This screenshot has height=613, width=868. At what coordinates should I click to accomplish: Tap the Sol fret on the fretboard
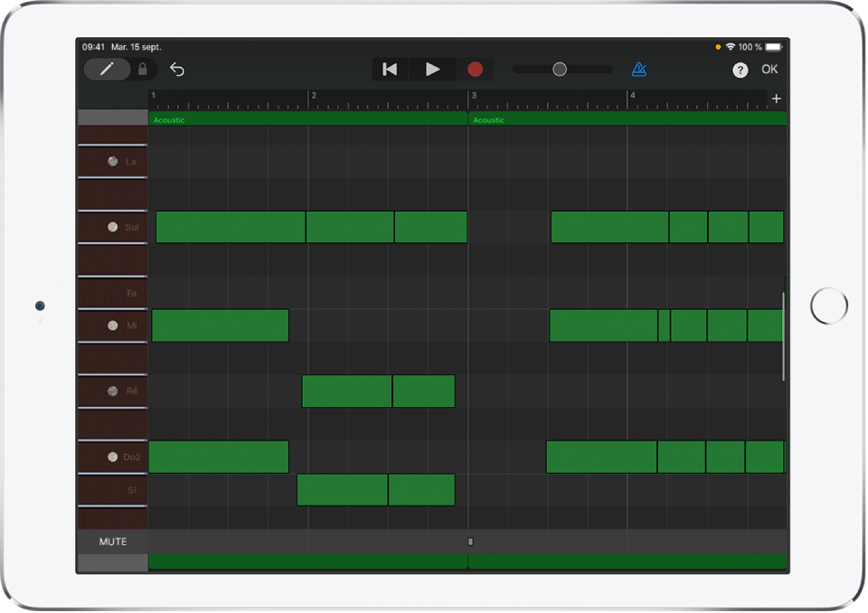113,227
